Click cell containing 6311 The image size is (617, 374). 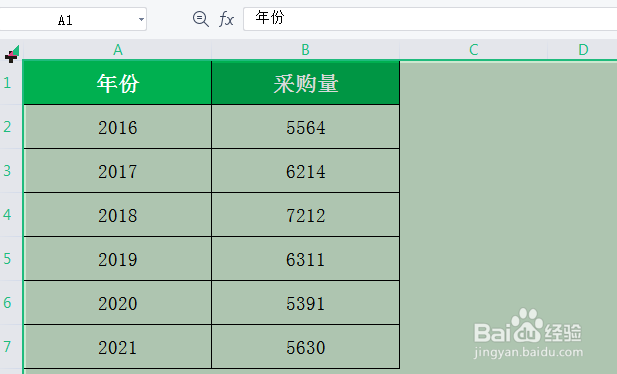[x=305, y=259]
